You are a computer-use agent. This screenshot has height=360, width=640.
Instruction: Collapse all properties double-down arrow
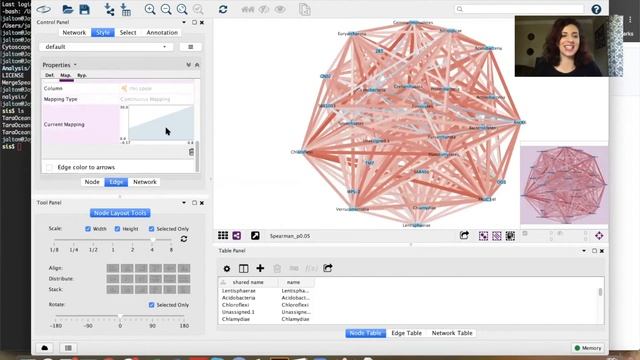[x=189, y=65]
